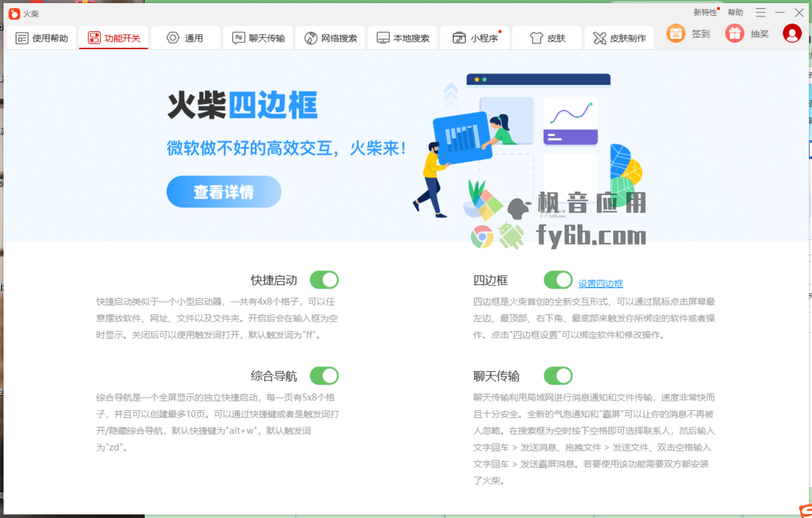
Task: Click the 查看详情 button
Action: tap(224, 192)
